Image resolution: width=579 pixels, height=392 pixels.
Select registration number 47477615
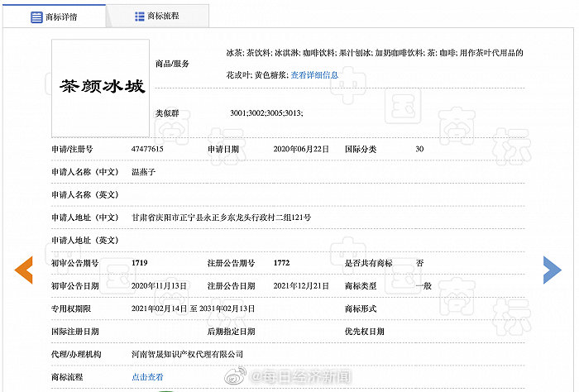147,149
